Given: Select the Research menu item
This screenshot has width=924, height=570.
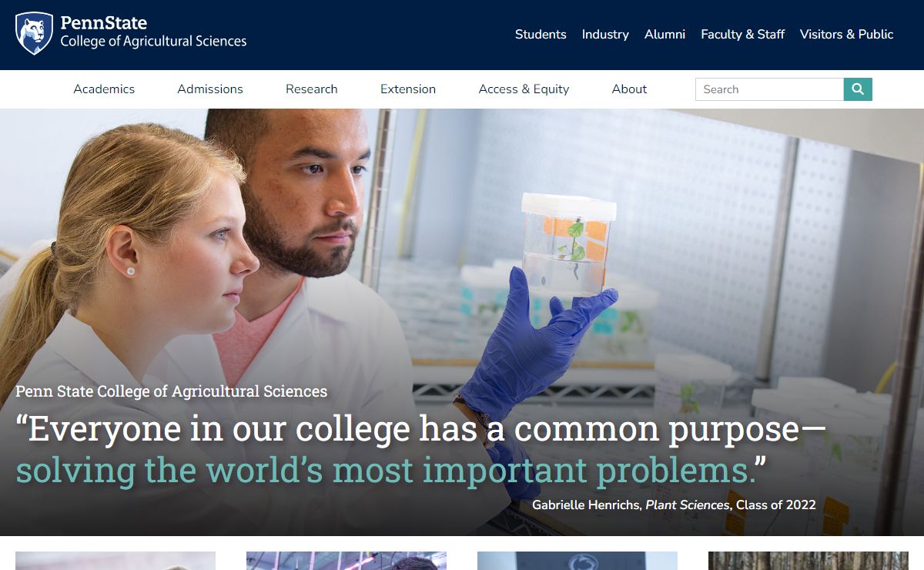Looking at the screenshot, I should coord(311,89).
